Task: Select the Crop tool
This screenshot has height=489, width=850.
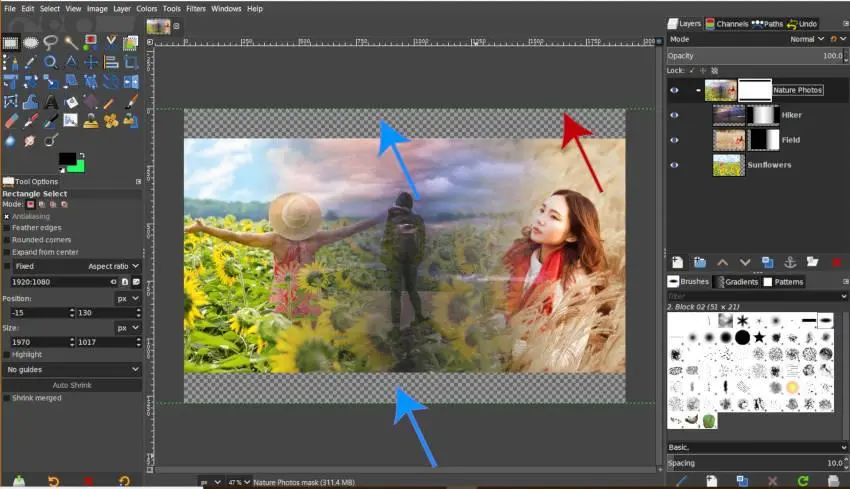Action: click(x=131, y=62)
